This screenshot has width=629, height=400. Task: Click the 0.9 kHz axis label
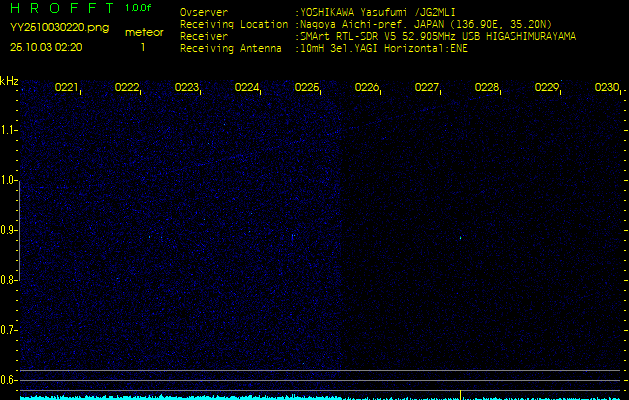coord(9,230)
